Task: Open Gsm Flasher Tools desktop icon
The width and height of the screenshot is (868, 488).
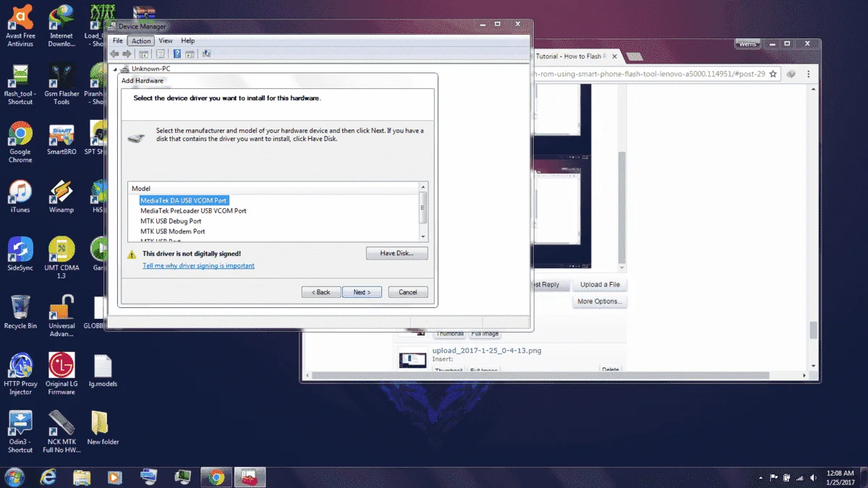Action: [x=61, y=85]
